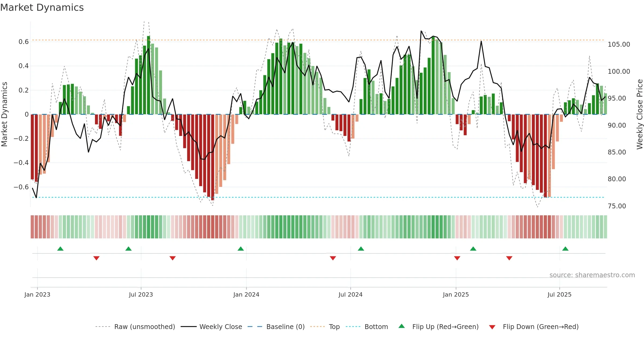Click the 80.00 price axis label
Viewport: 644px width, 362px height.
tap(617, 179)
